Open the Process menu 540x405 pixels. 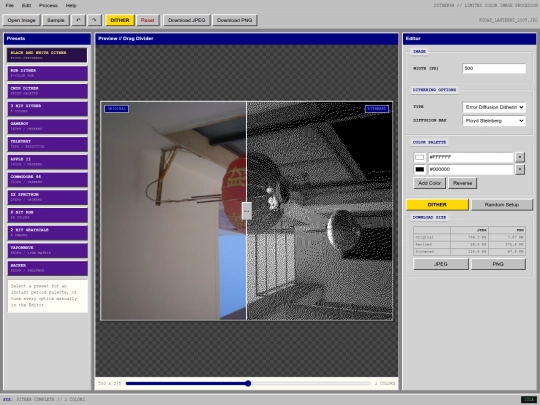48,6
